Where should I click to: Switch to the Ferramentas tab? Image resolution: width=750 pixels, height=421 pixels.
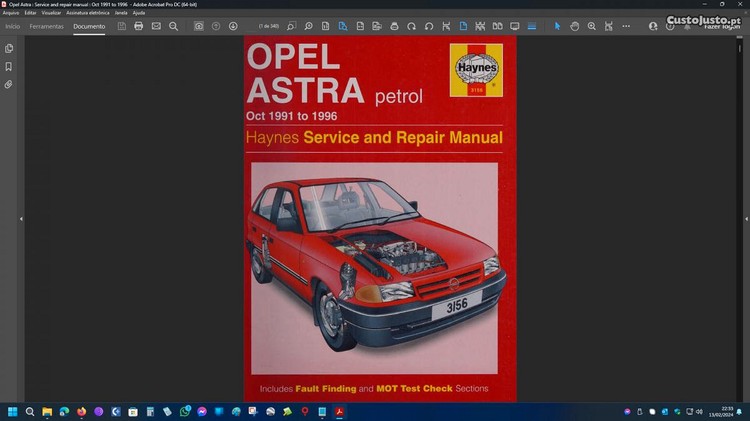click(x=46, y=26)
